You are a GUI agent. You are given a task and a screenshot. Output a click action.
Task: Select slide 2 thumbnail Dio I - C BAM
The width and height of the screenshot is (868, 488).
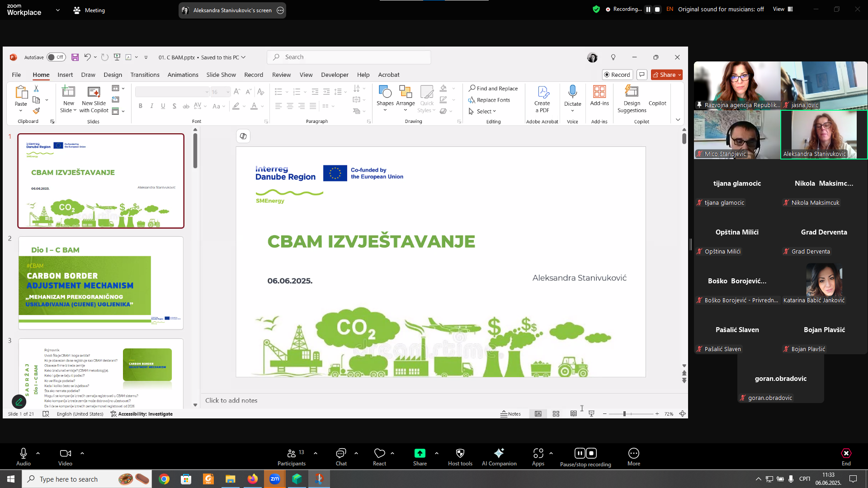click(x=101, y=283)
